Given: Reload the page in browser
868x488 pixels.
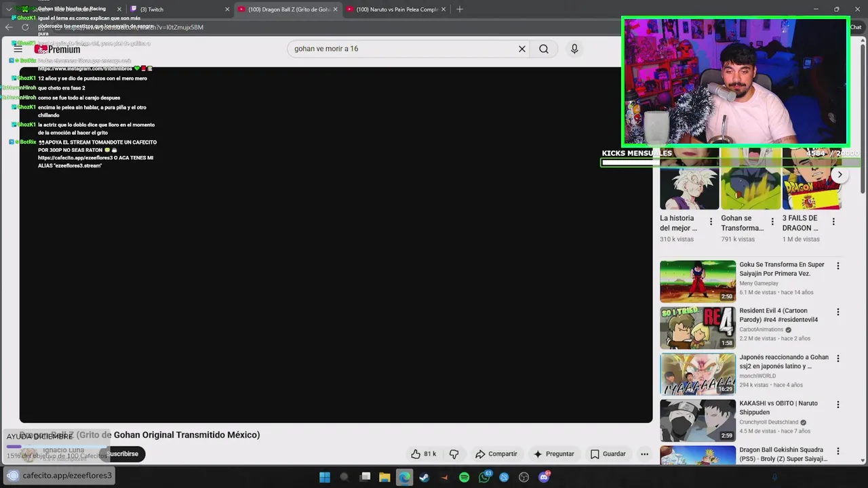Looking at the screenshot, I should click(x=25, y=27).
